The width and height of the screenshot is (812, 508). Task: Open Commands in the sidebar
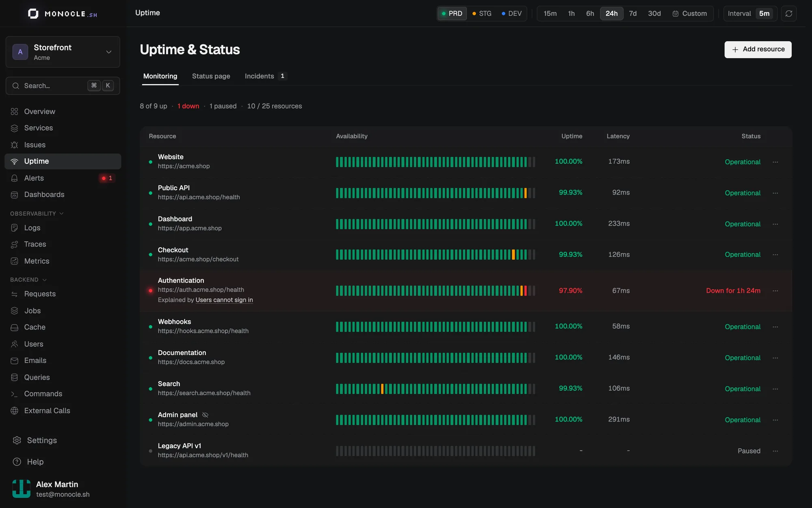coord(63,394)
